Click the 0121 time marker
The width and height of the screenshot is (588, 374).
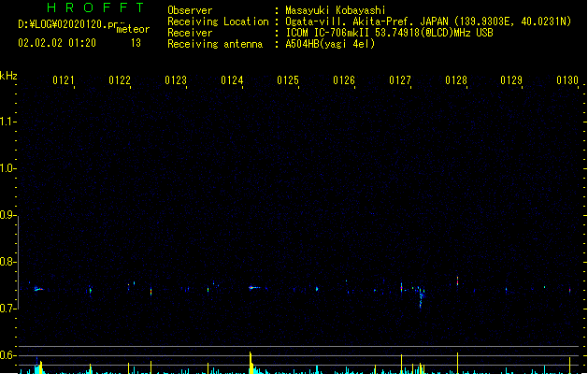(x=64, y=80)
